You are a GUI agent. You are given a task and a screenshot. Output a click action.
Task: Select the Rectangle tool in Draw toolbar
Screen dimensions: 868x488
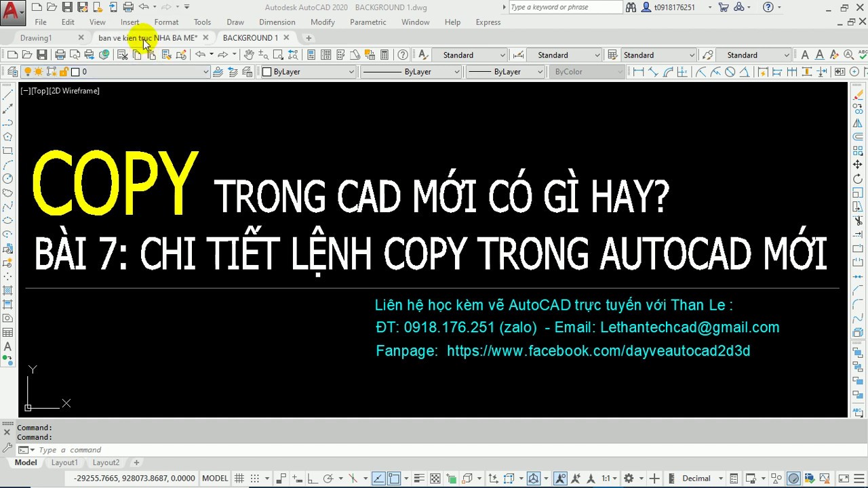point(7,150)
